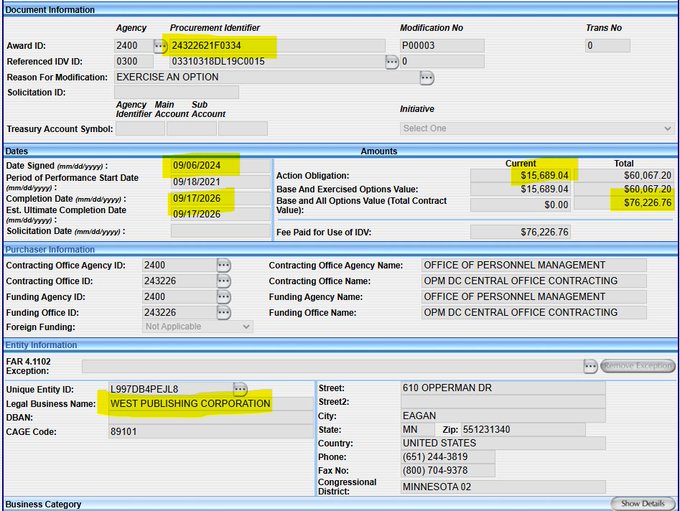
Task: Click ellipsis lookup for Referenced IDV ID
Action: click(x=392, y=62)
